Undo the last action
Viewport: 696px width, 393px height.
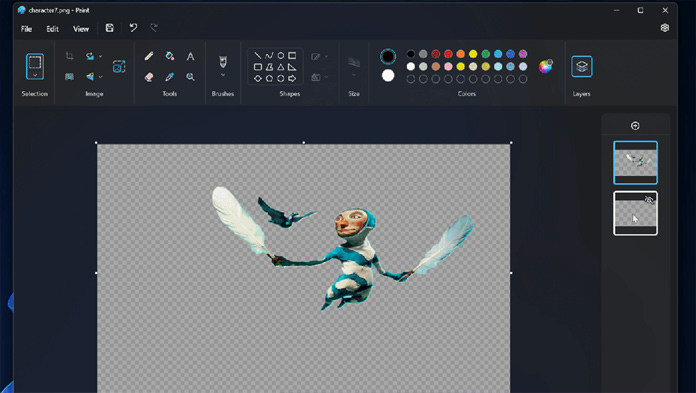(x=133, y=28)
